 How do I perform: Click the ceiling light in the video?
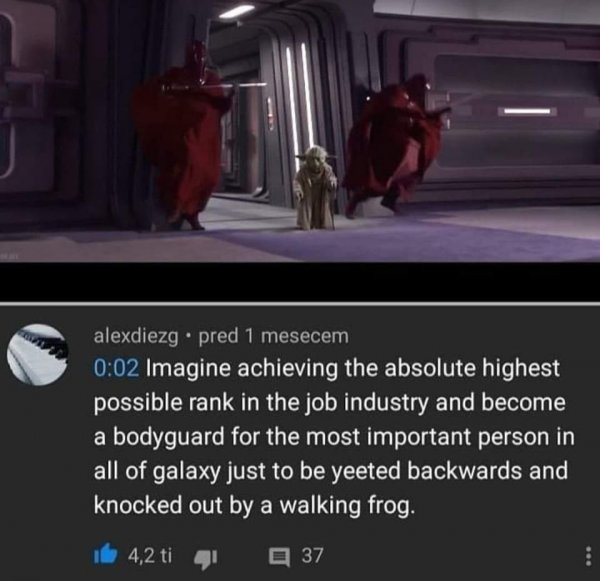237,11
